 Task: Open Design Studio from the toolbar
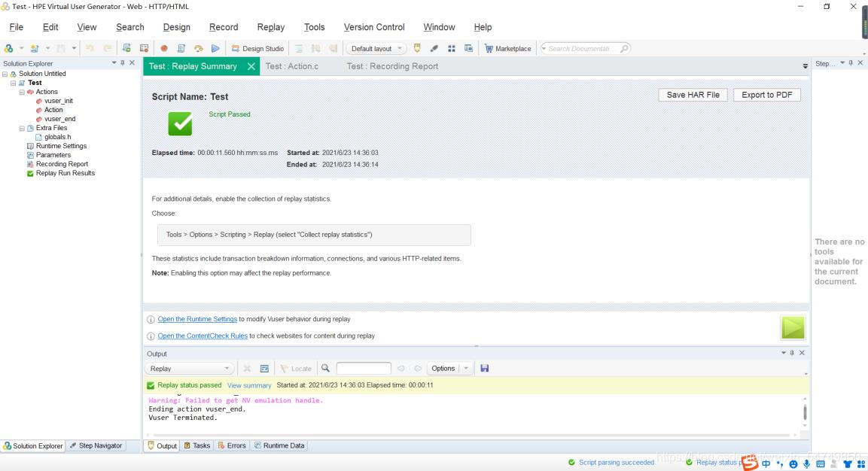tap(257, 49)
